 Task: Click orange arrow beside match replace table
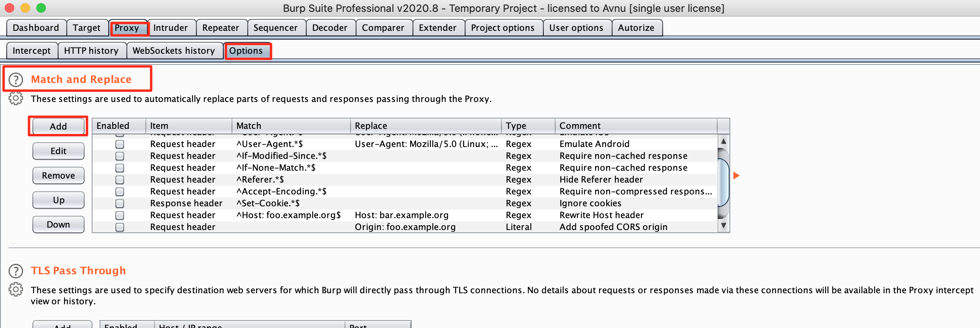736,175
